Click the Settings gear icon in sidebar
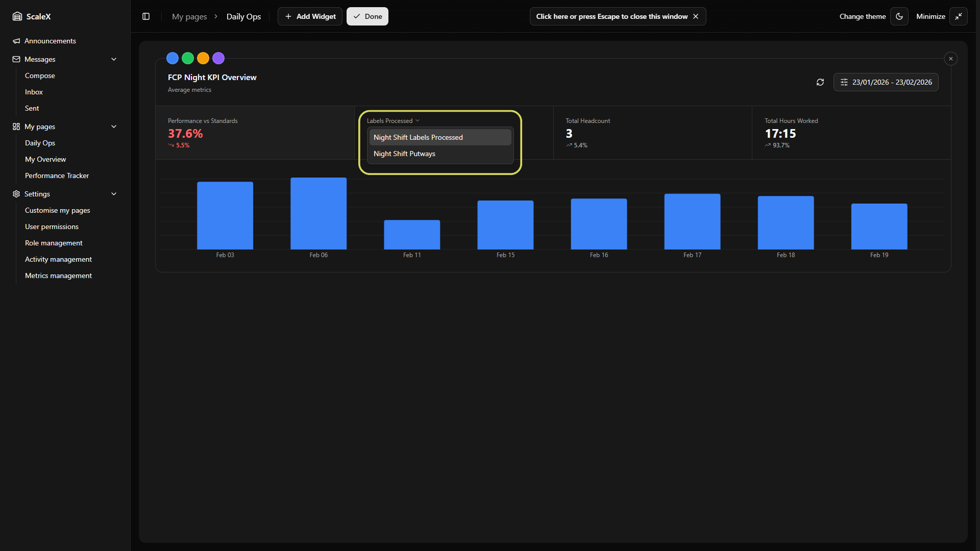 16,194
